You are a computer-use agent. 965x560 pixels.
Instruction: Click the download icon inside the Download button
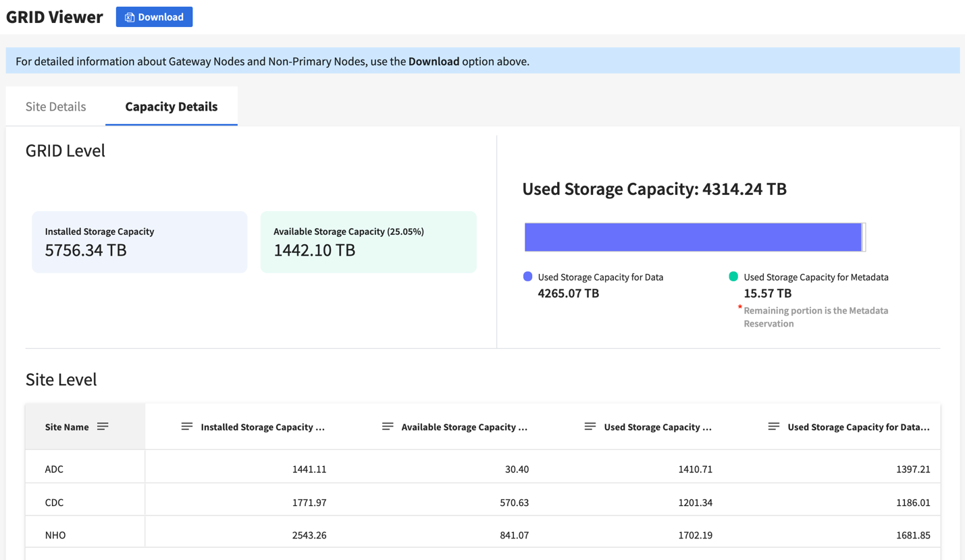click(130, 17)
